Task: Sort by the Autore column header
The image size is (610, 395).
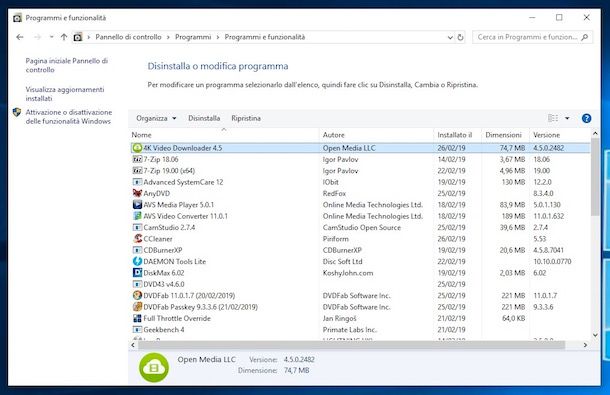Action: tap(376, 135)
